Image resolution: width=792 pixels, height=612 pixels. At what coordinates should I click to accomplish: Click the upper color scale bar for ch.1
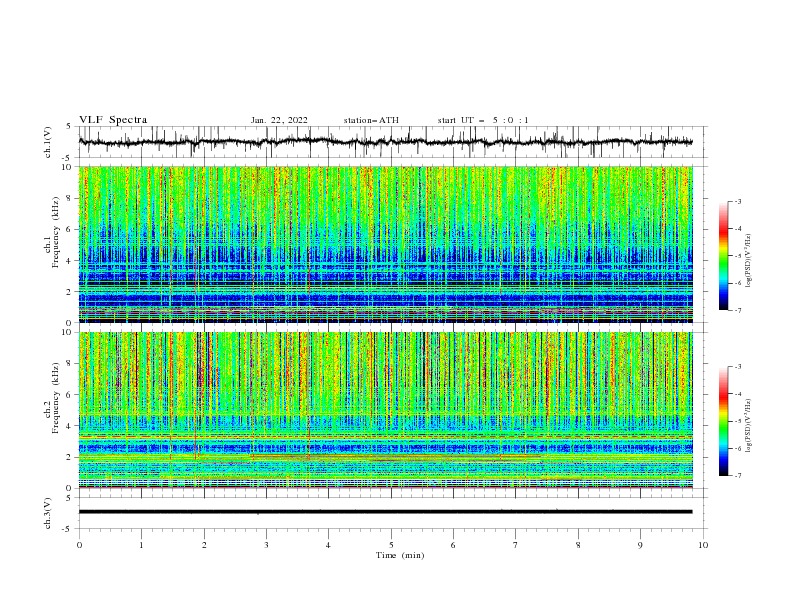(724, 256)
